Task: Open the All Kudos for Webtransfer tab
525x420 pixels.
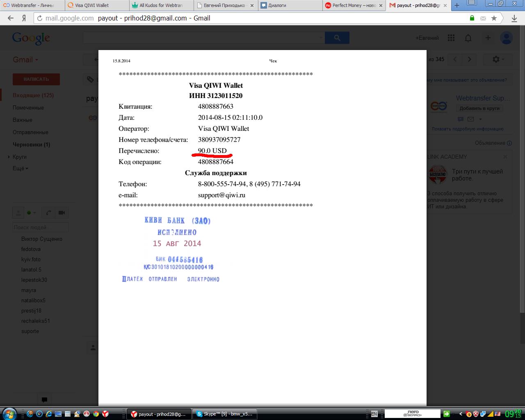Action: (x=161, y=5)
